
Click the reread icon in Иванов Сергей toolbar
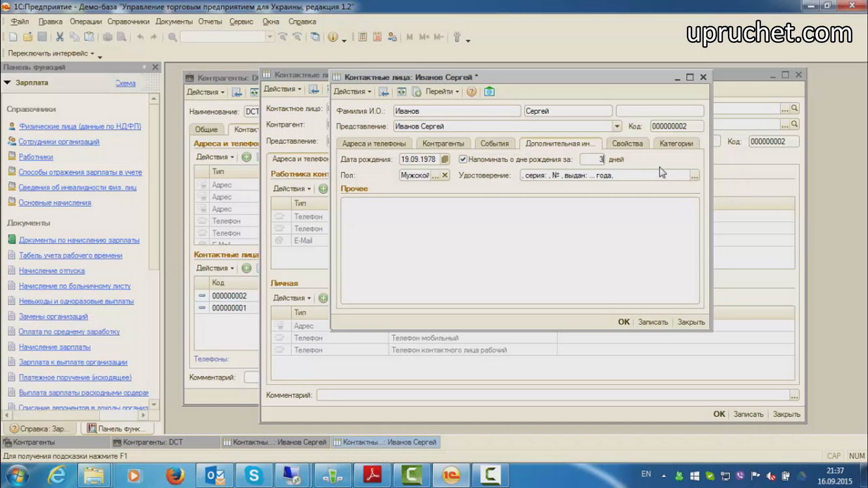(x=401, y=92)
